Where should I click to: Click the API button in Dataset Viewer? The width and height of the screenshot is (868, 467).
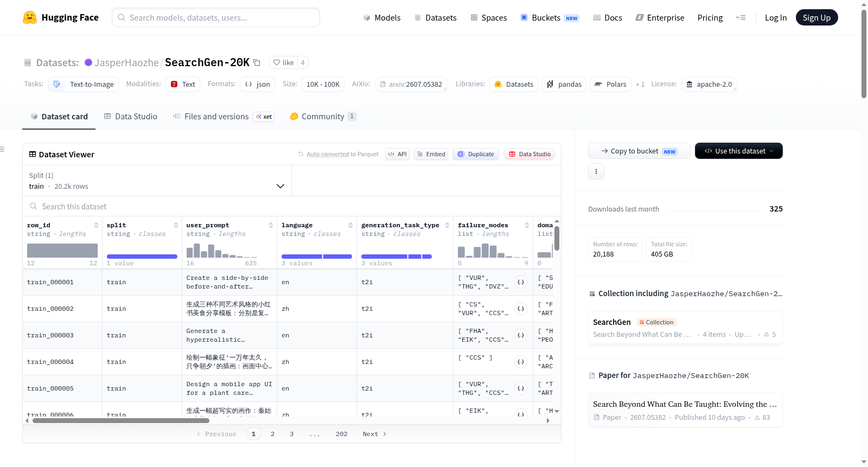click(397, 154)
